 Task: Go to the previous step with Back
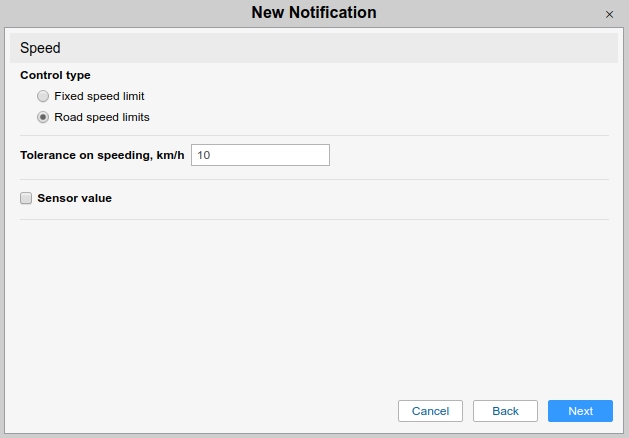tap(505, 411)
